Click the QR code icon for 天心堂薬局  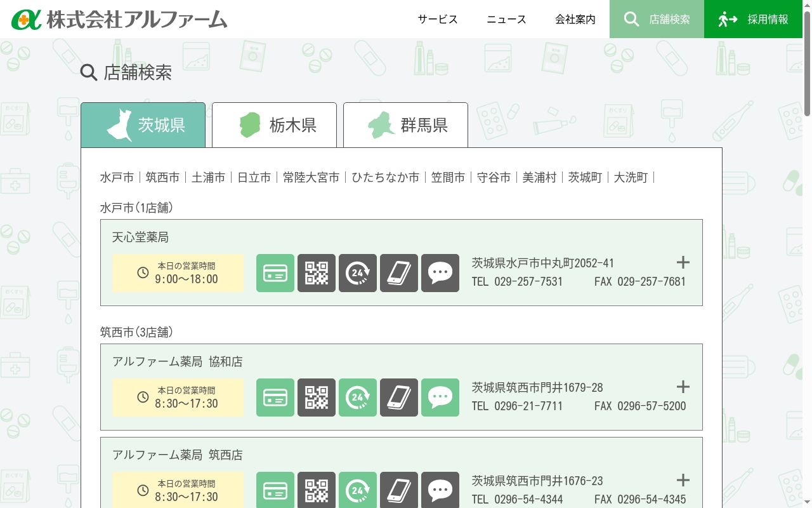click(317, 273)
